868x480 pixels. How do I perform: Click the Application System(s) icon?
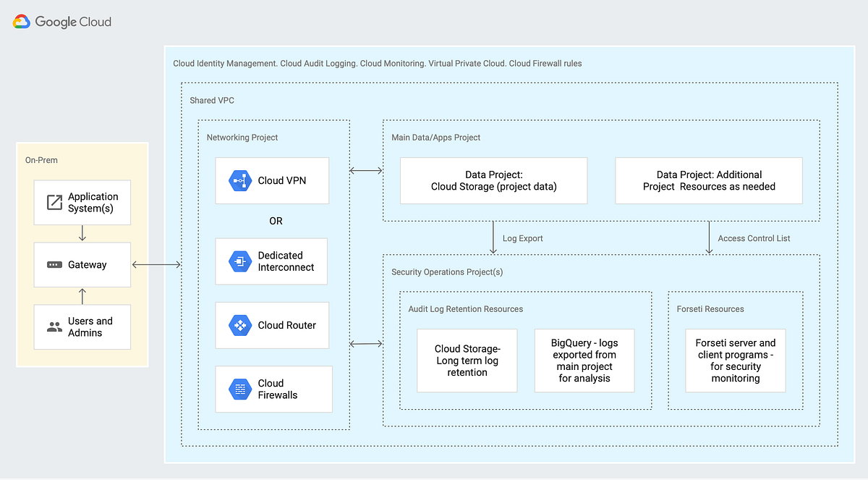click(x=53, y=202)
